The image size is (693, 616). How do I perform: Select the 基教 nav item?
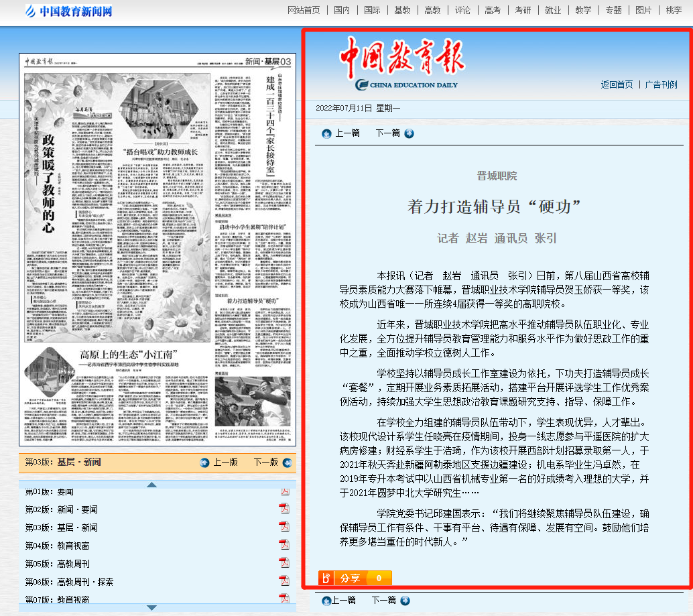click(x=402, y=10)
